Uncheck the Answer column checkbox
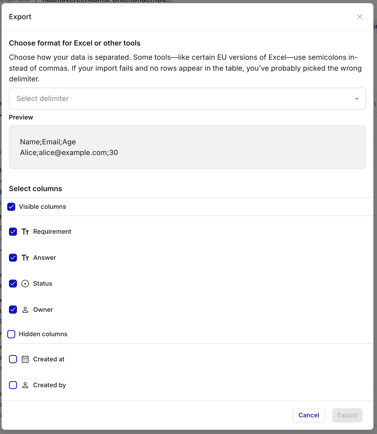 click(x=13, y=258)
